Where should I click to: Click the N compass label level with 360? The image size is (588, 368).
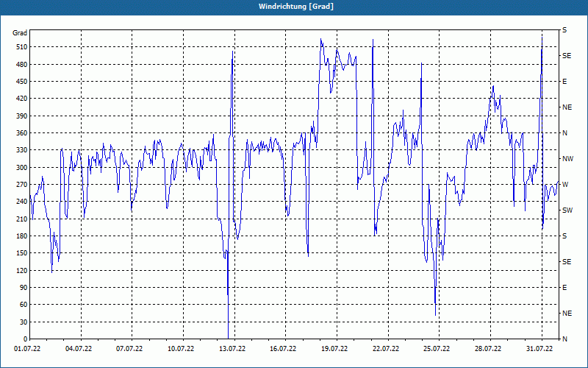click(565, 133)
